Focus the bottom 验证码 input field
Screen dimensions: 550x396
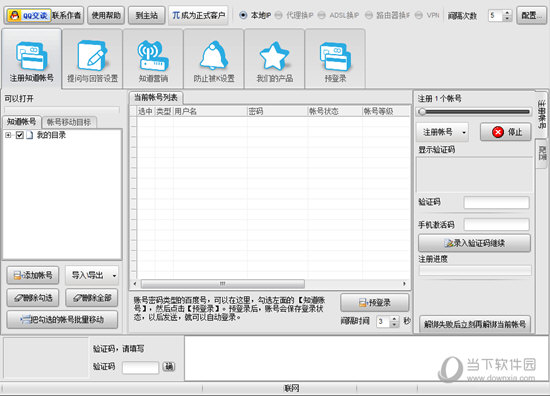pyautogui.click(x=141, y=367)
